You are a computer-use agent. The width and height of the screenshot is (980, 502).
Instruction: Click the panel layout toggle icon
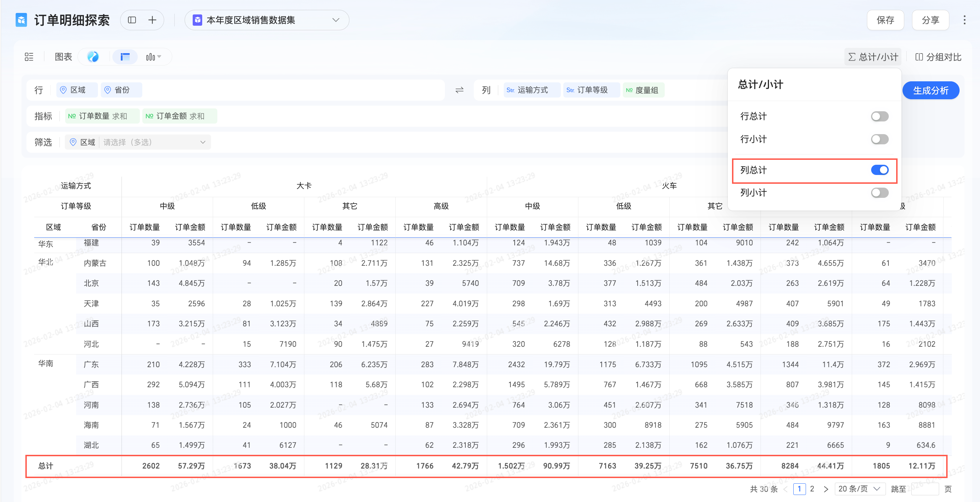coord(132,20)
